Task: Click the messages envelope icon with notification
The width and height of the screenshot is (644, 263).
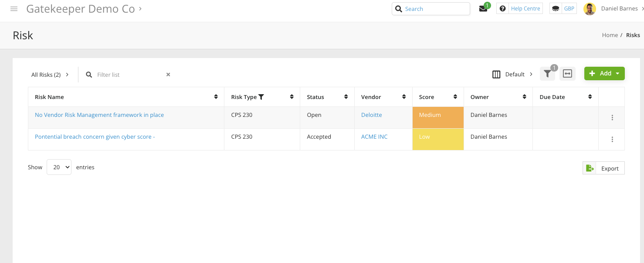Action: tap(483, 8)
